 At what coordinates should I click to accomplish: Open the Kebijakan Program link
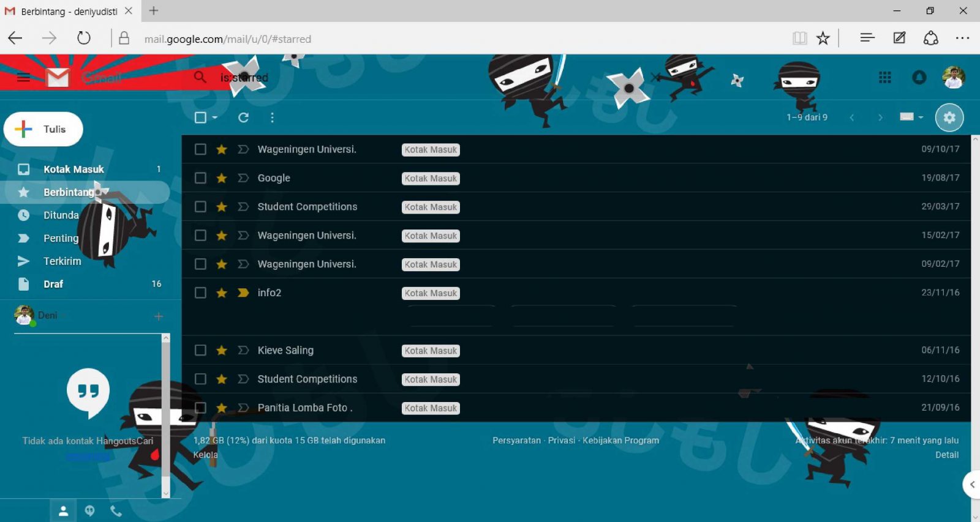[620, 441]
